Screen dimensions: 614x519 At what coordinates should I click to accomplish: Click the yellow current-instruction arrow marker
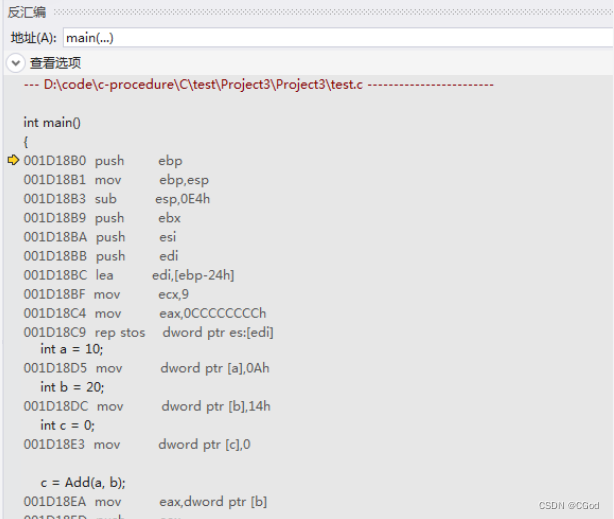[13, 160]
